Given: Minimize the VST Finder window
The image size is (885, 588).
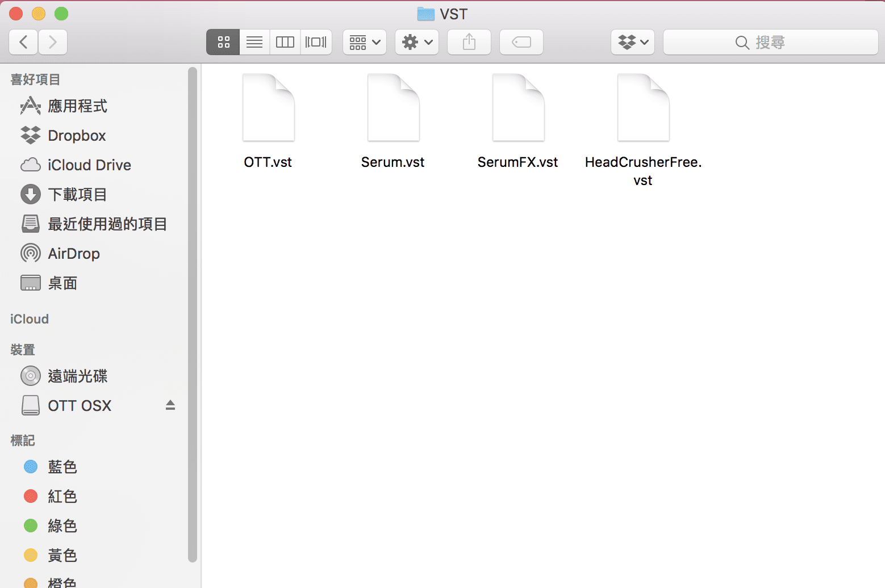Looking at the screenshot, I should pyautogui.click(x=39, y=14).
